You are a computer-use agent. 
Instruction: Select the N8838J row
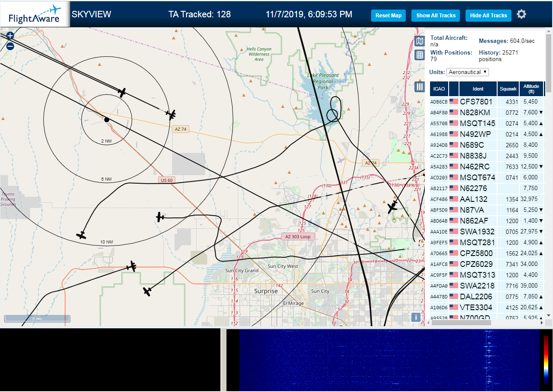click(487, 156)
